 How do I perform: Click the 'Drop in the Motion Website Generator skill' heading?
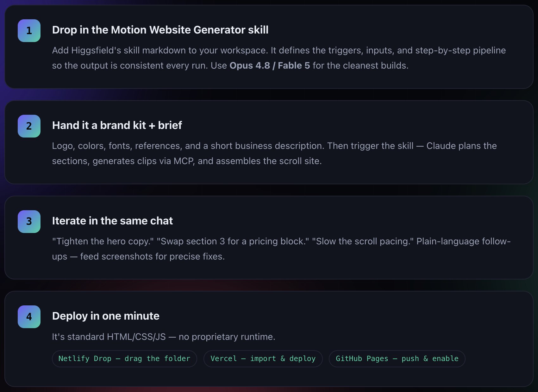coord(160,30)
